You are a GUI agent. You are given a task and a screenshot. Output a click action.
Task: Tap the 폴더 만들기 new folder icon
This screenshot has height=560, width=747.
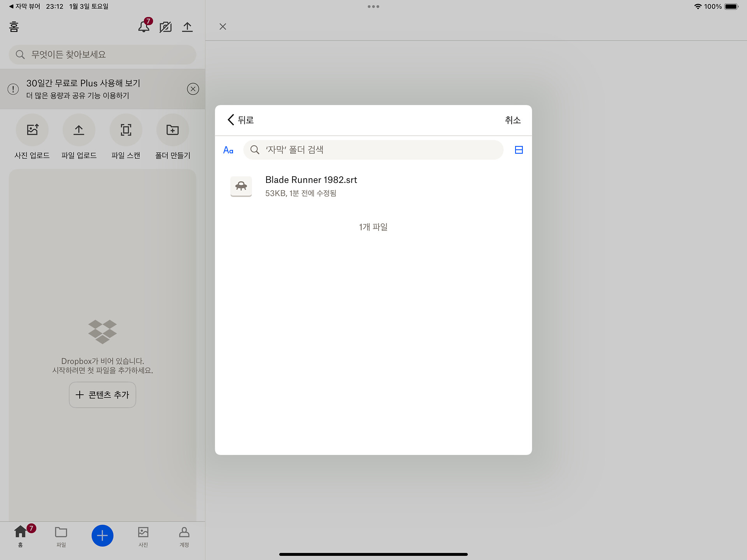pyautogui.click(x=172, y=130)
